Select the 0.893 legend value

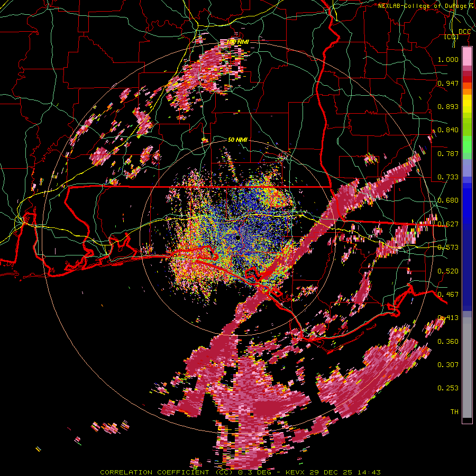pyautogui.click(x=448, y=106)
